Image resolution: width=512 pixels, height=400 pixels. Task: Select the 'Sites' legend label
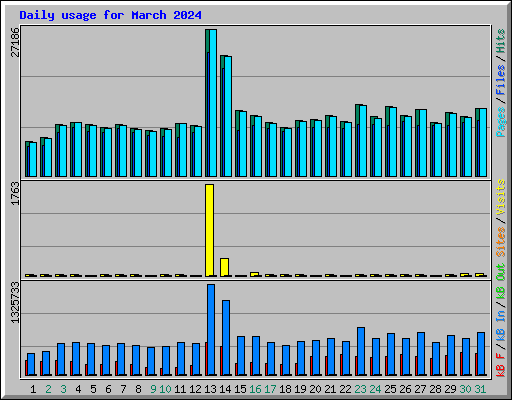[x=501, y=242]
